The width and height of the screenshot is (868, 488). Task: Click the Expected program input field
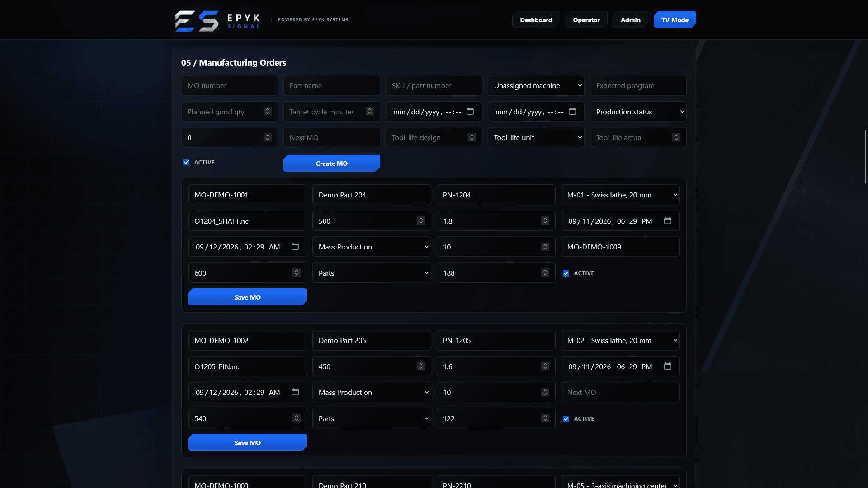coord(638,85)
